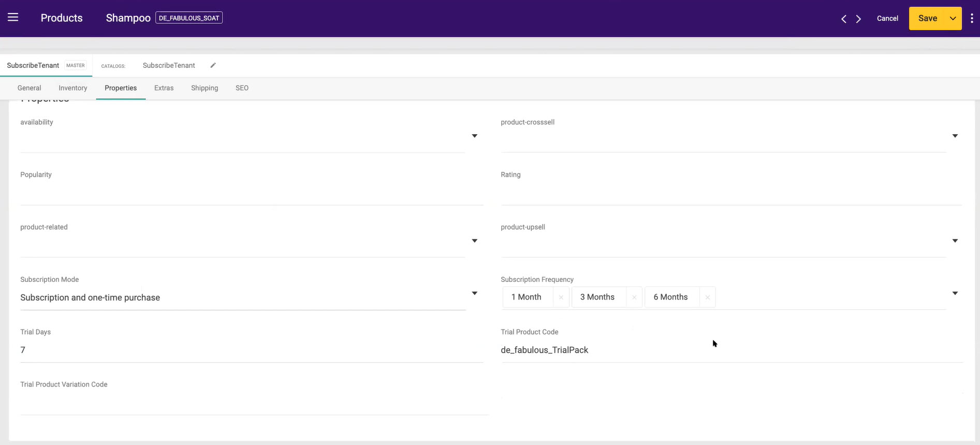Switch to the Inventory tab

[73, 88]
